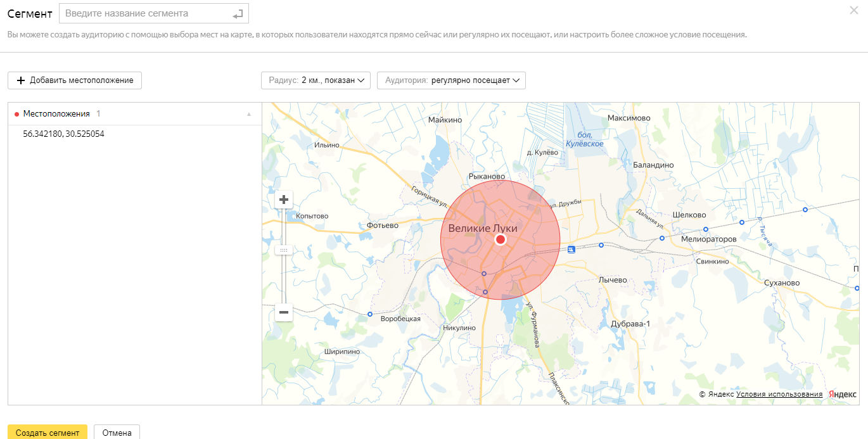Open the Условия использования link
The image size is (868, 439).
pyautogui.click(x=779, y=394)
